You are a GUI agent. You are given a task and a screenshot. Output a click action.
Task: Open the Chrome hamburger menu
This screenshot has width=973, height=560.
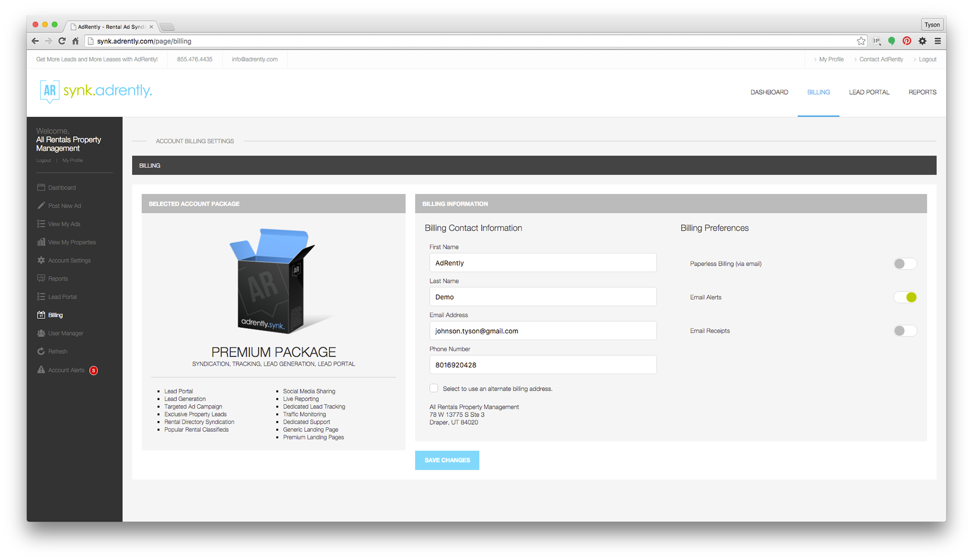(938, 41)
